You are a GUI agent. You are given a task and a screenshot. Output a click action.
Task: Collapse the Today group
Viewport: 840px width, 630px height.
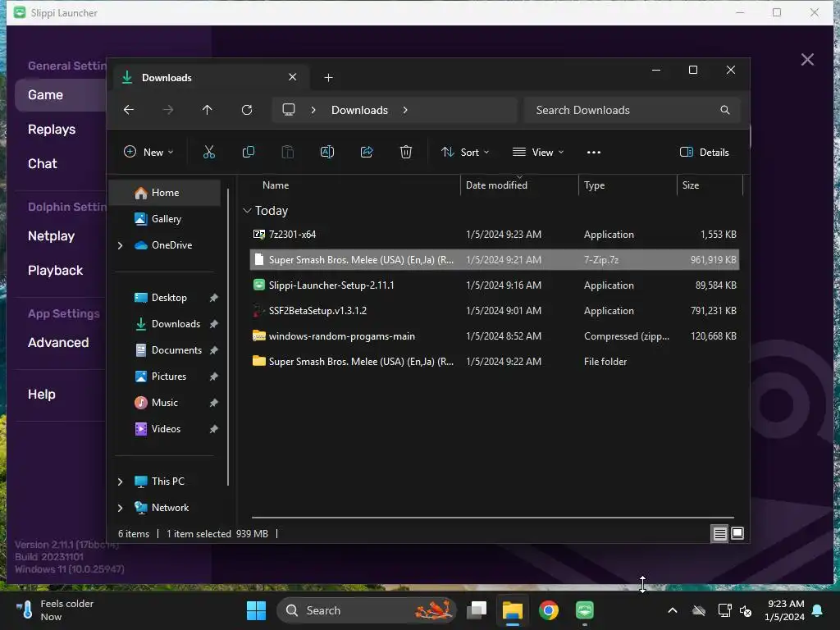point(247,211)
